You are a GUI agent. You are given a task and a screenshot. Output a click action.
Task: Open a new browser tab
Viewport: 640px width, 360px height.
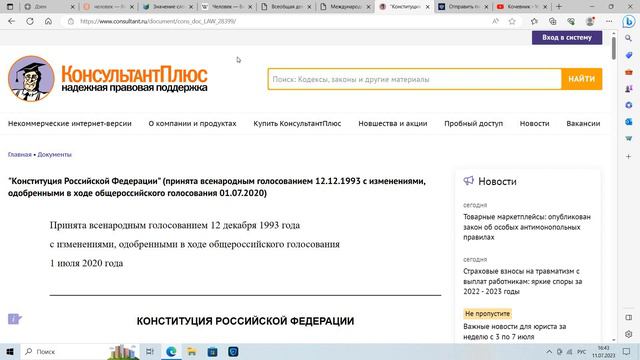(559, 7)
